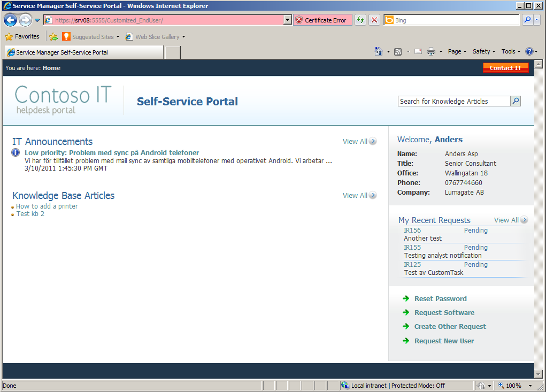The width and height of the screenshot is (546, 392).
Task: Click View All for Knowledge Base Articles
Action: [359, 195]
